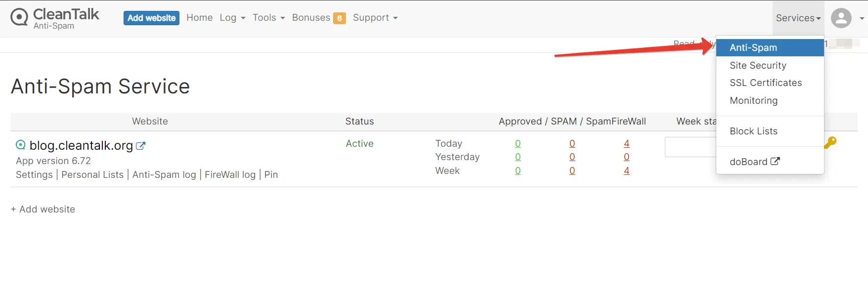Click the Bonuses badge showing 6

click(x=340, y=18)
